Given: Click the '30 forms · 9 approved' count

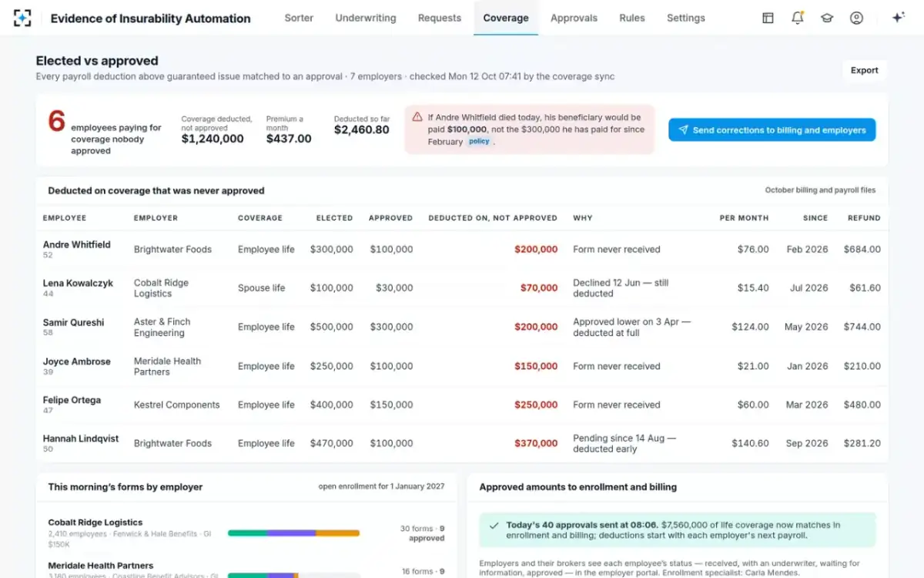Looking at the screenshot, I should click(x=422, y=533).
